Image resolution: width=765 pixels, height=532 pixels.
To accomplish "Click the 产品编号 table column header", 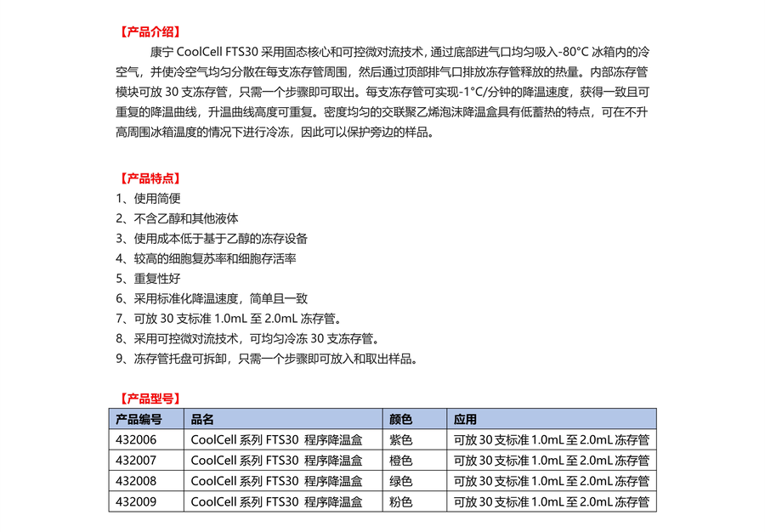I will click(146, 419).
